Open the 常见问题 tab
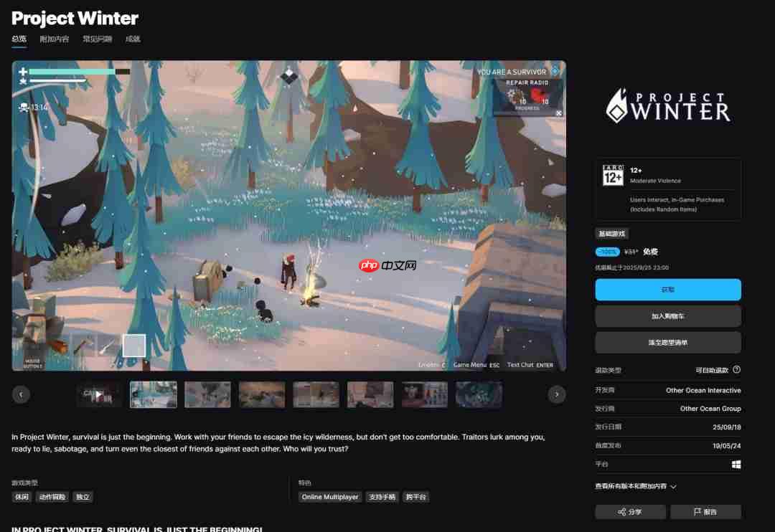The image size is (775, 532). 97,39
